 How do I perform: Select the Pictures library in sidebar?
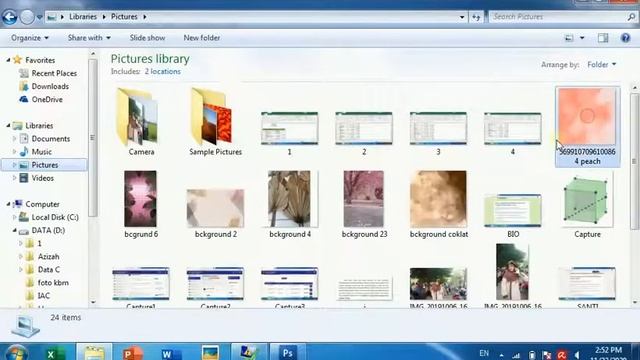tap(44, 165)
